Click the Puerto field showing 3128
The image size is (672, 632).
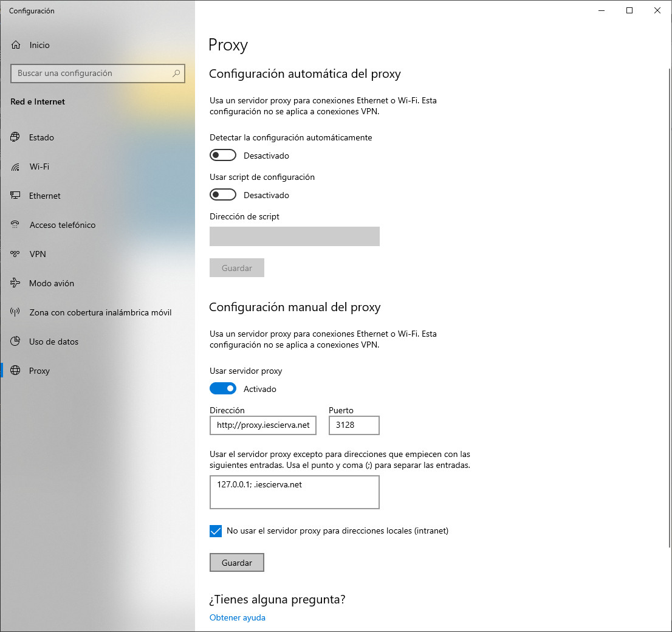[354, 425]
